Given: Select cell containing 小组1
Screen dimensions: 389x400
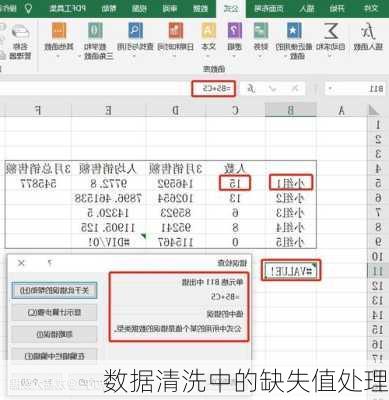Looking at the screenshot, I should pos(291,183).
